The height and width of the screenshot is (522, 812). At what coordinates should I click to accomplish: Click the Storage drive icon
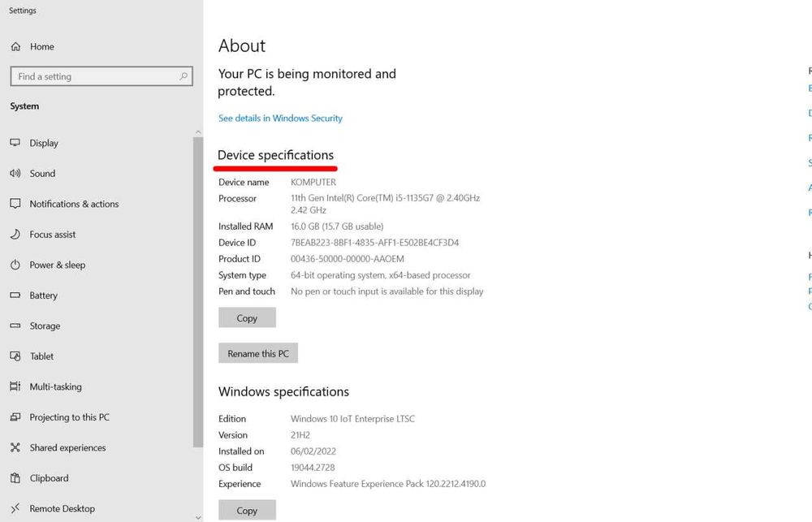[x=15, y=326]
